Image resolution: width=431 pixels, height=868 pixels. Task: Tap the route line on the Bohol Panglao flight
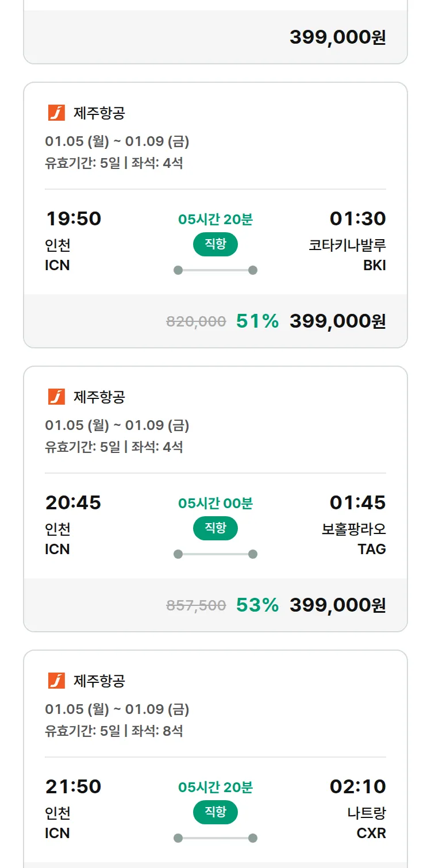click(x=215, y=554)
